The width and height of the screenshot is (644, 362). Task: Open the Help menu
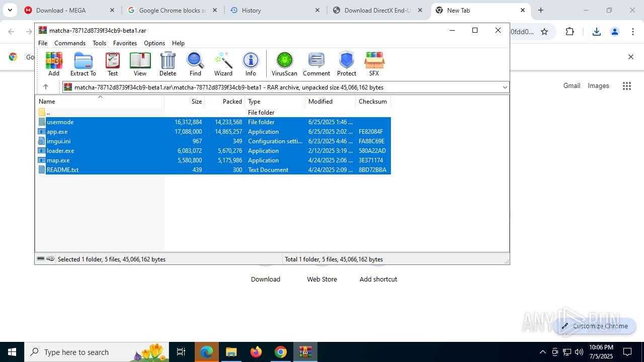pos(178,43)
